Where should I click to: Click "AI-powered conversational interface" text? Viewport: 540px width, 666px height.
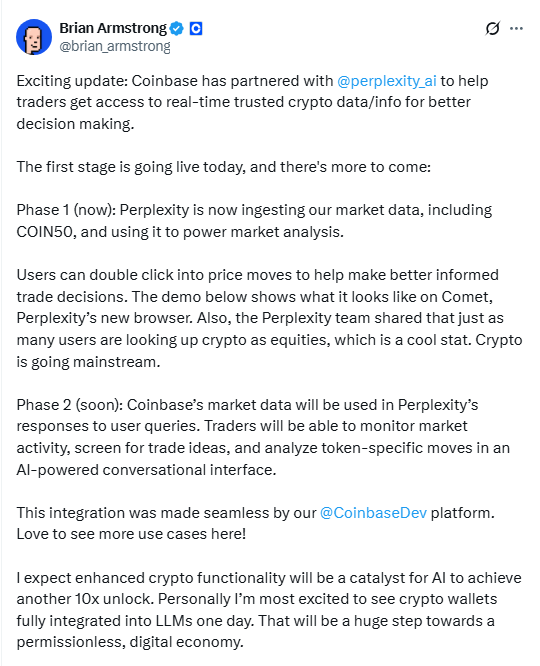click(x=146, y=470)
